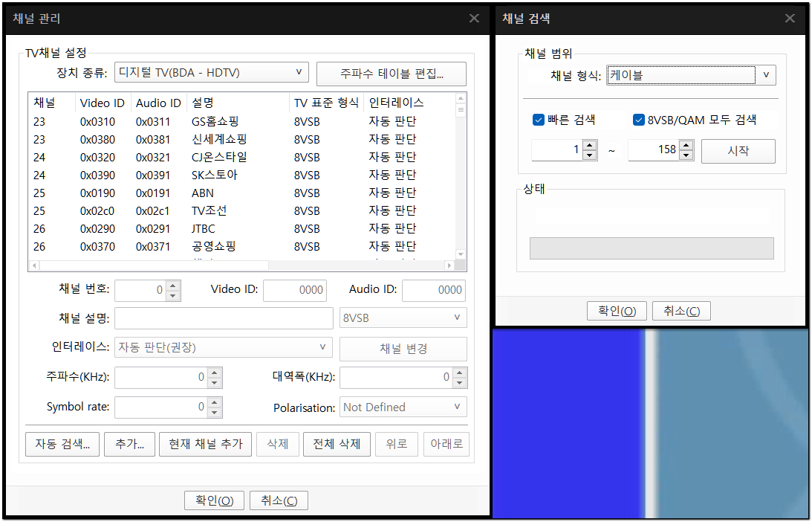Increase 주파수(KHz) with the up arrow

(x=215, y=373)
